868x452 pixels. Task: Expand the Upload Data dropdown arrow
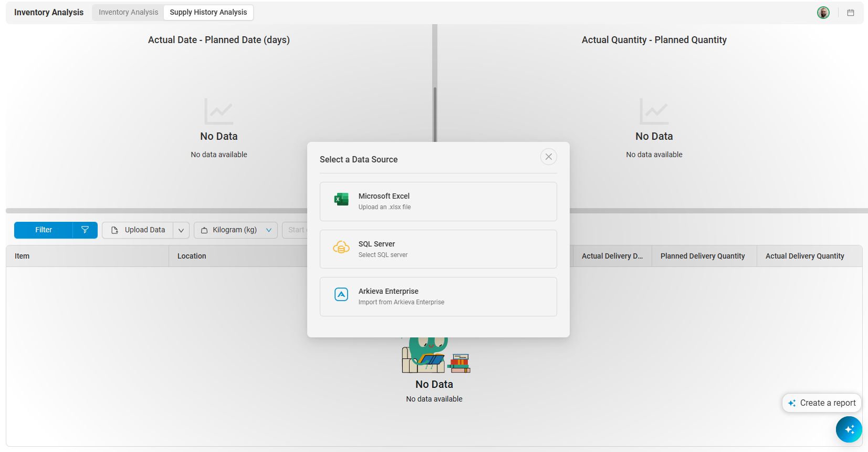[x=181, y=230]
